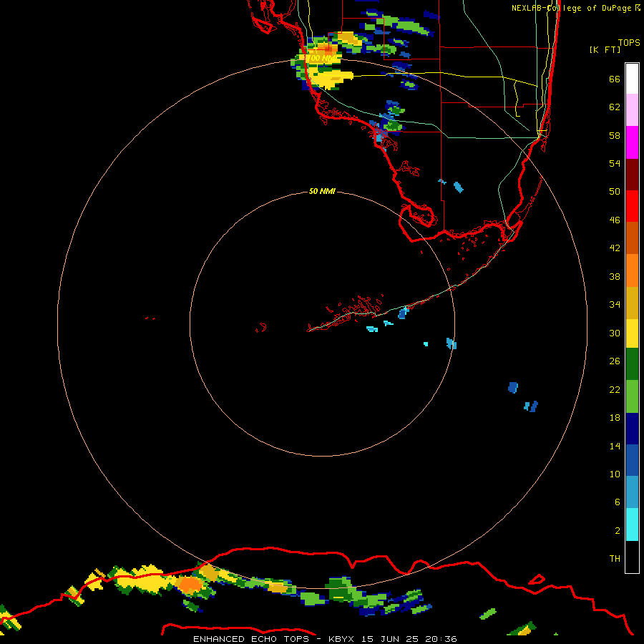
Task: Select the 58 legend value
Action: coord(615,135)
